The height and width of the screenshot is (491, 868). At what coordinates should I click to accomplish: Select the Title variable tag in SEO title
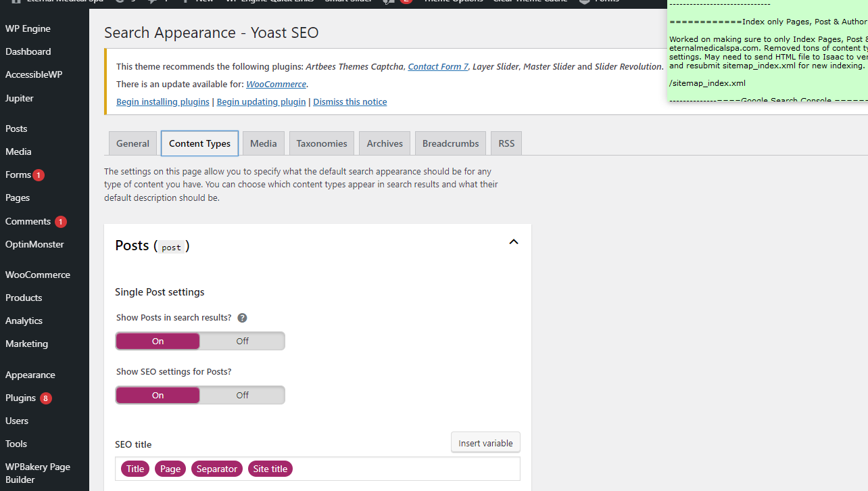click(x=135, y=469)
